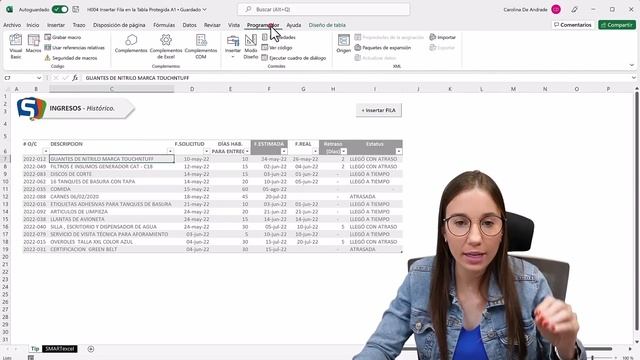Click Paquetes de expansión

(382, 48)
